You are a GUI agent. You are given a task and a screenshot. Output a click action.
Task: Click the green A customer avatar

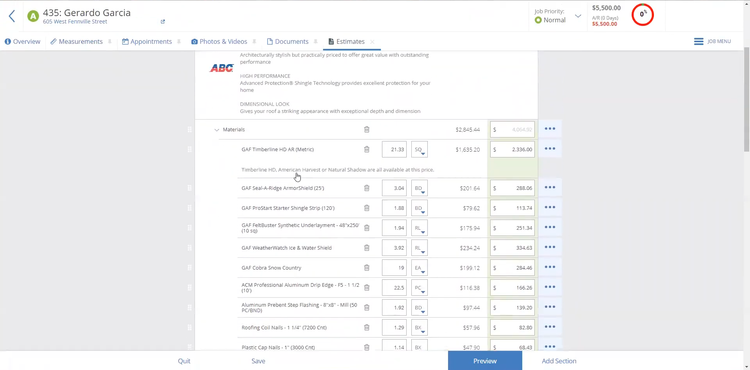[x=33, y=16]
